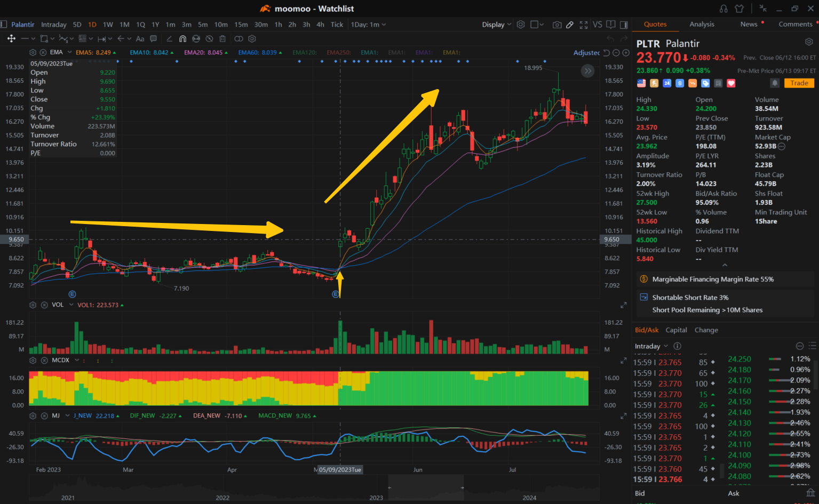Switch to the Comments tab
The image size is (819, 504).
(x=795, y=25)
